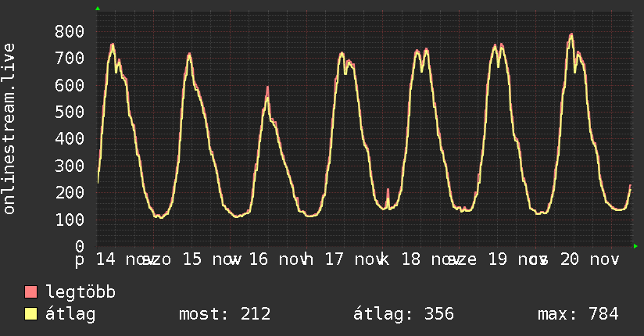
Task: Select the legtöbb legend label
Action: [80, 291]
